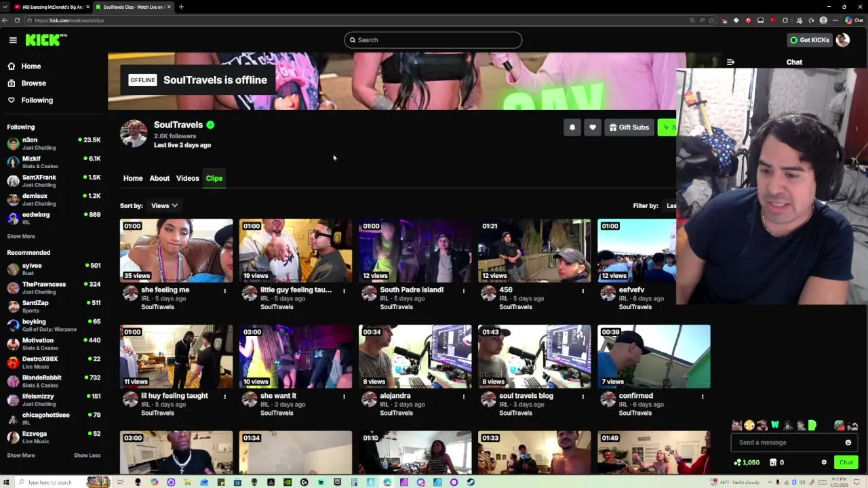
Task: Click the notification bell icon for SoulTravels
Action: click(x=572, y=127)
